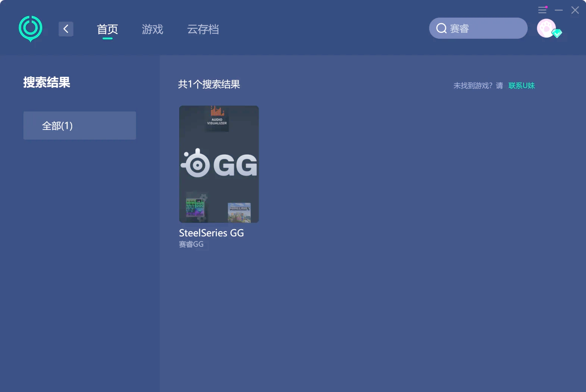586x392 pixels.
Task: Open the 云存档 tab
Action: tap(203, 29)
